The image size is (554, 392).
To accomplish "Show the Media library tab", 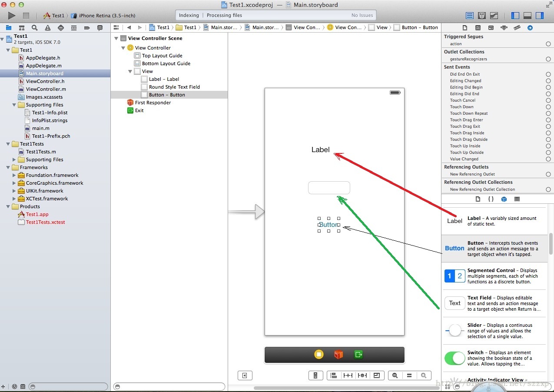I will click(x=517, y=199).
